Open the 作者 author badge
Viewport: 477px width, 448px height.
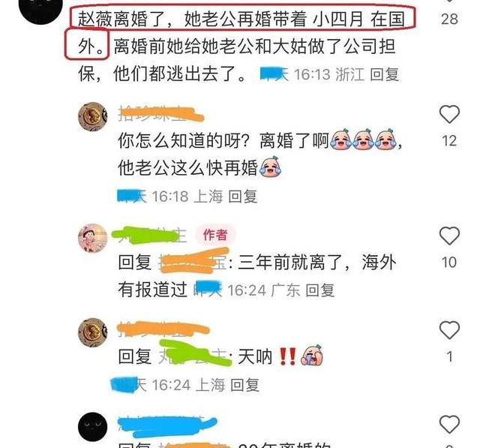click(x=215, y=235)
